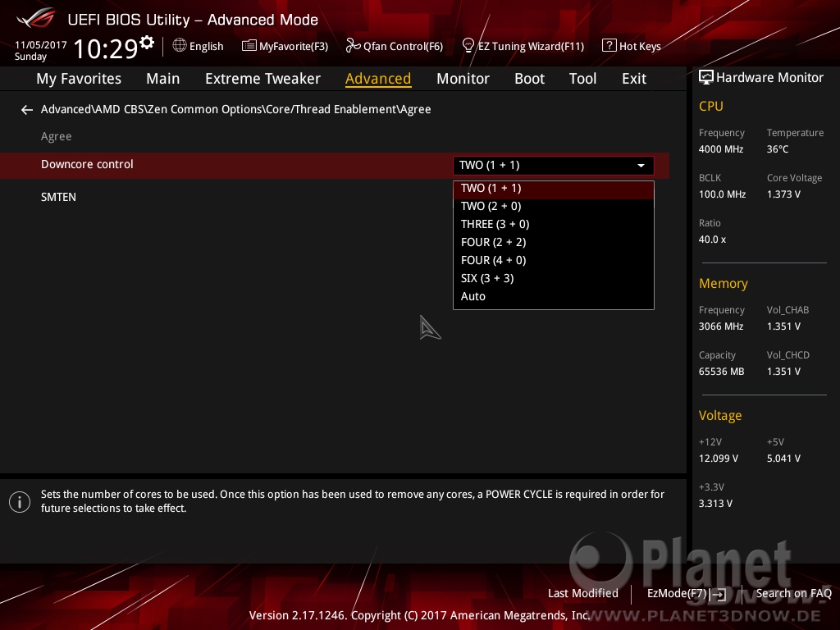This screenshot has width=840, height=630.
Task: Select the Advanced tab
Action: [x=378, y=79]
